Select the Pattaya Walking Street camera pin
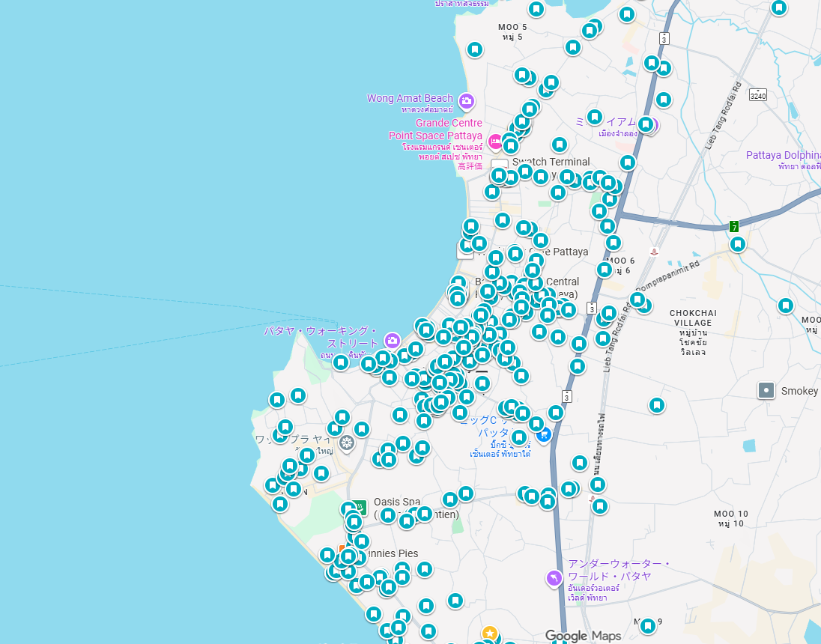Viewport: 821px width, 644px height. pos(392,341)
